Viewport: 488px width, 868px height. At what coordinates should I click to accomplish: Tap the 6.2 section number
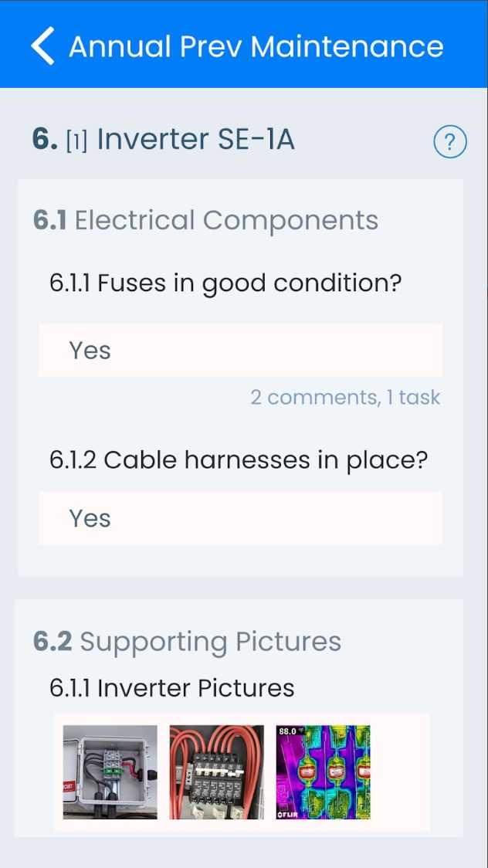pyautogui.click(x=53, y=642)
